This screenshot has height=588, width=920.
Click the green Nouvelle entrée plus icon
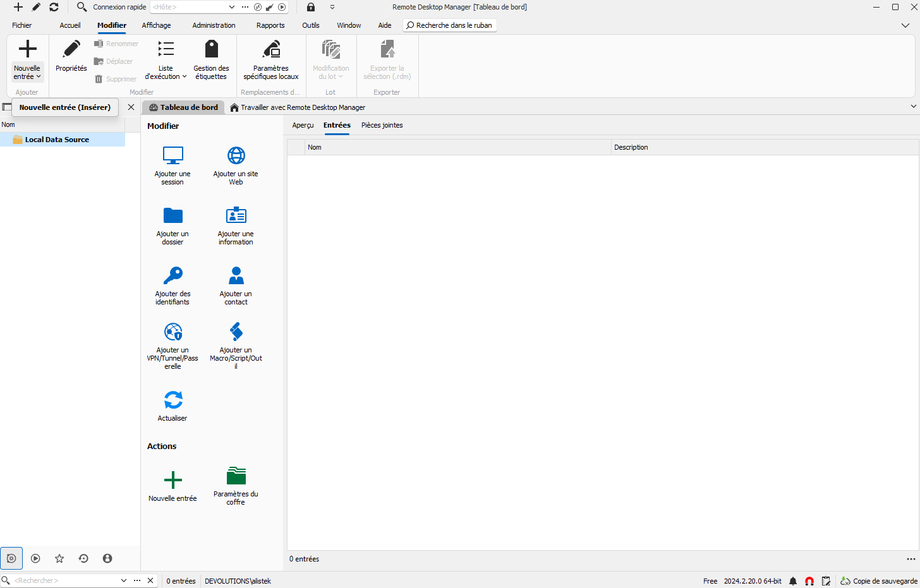coord(172,480)
